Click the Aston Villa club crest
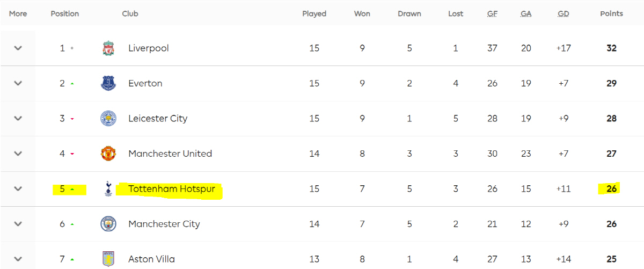Image resolution: width=644 pixels, height=269 pixels. (x=108, y=259)
